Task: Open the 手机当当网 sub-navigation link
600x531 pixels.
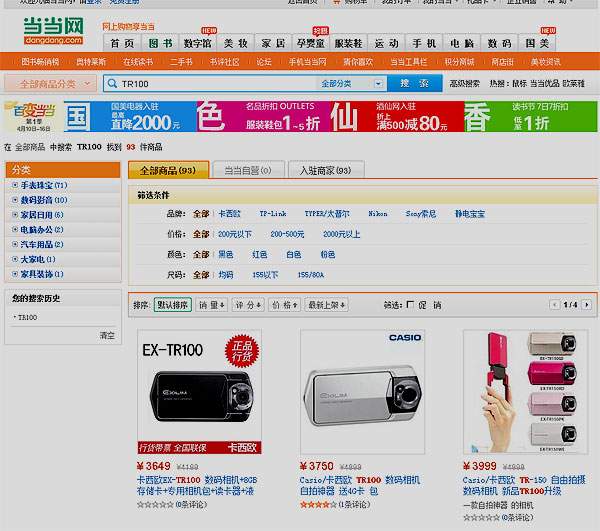Action: pyautogui.click(x=308, y=61)
